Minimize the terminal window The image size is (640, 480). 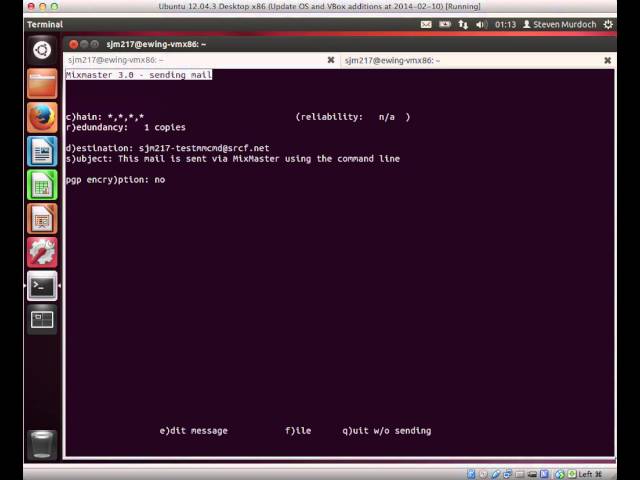pos(84,44)
